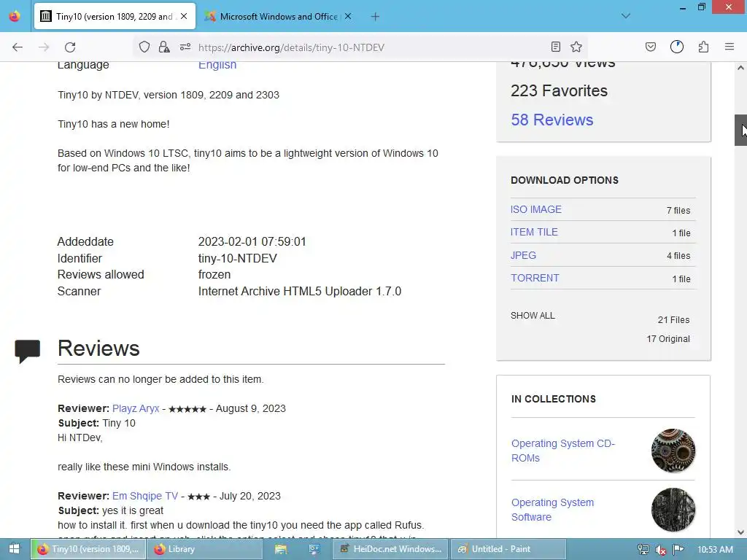Click the vertical scrollbar thumb
747x560 pixels.
pos(741,130)
